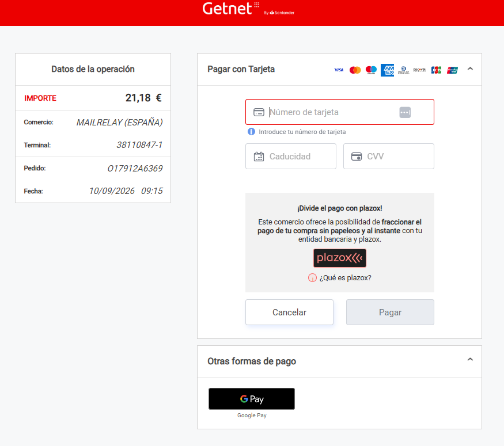The height and width of the screenshot is (446, 504).
Task: Focus the Caducidad expiry field
Action: 291,157
